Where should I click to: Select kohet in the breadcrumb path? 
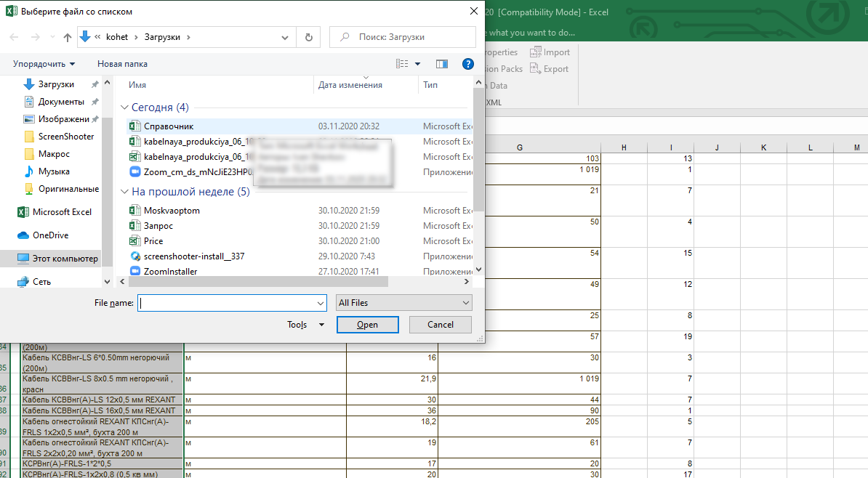[117, 37]
